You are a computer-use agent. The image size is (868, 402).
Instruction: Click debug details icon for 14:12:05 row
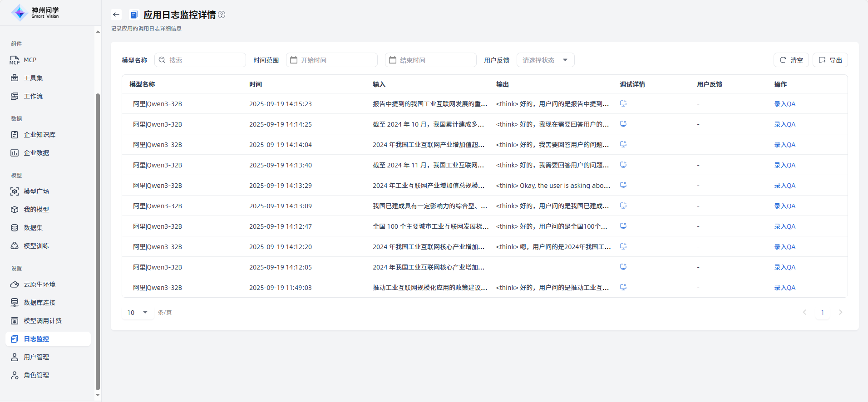click(x=623, y=267)
